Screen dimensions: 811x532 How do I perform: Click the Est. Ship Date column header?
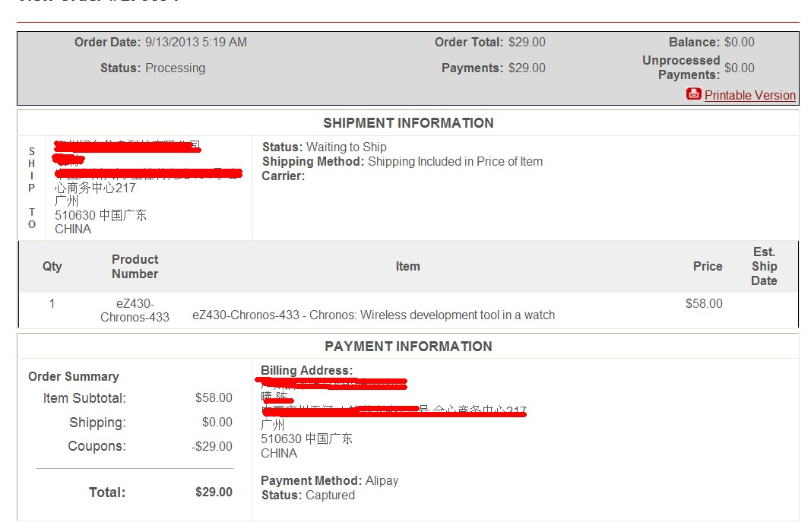tap(764, 267)
